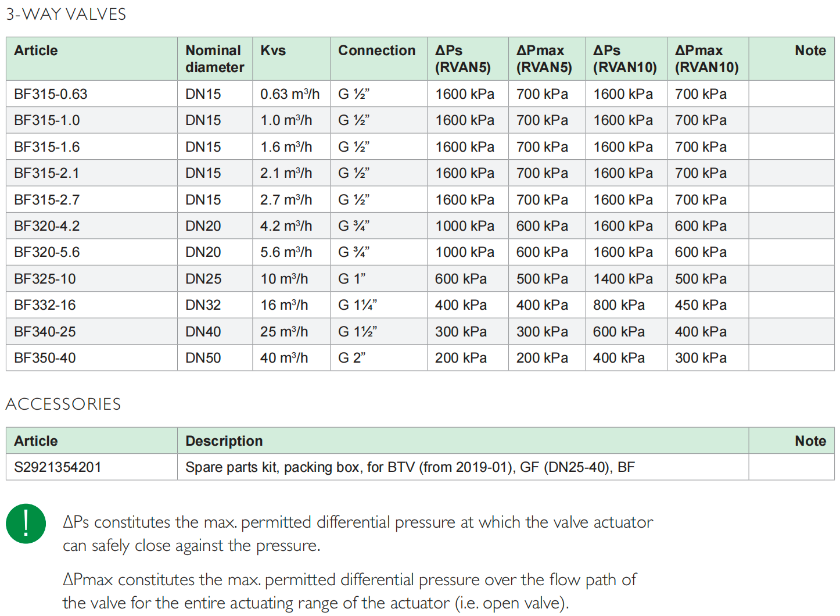
Task: Click the Description header in accessories table
Action: tap(224, 441)
